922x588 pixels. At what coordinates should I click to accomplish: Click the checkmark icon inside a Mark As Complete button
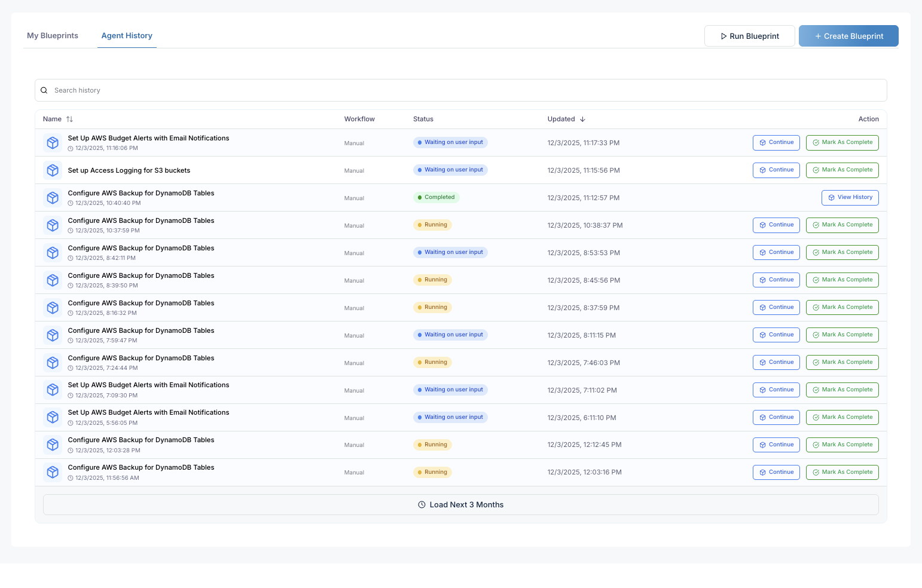(816, 142)
